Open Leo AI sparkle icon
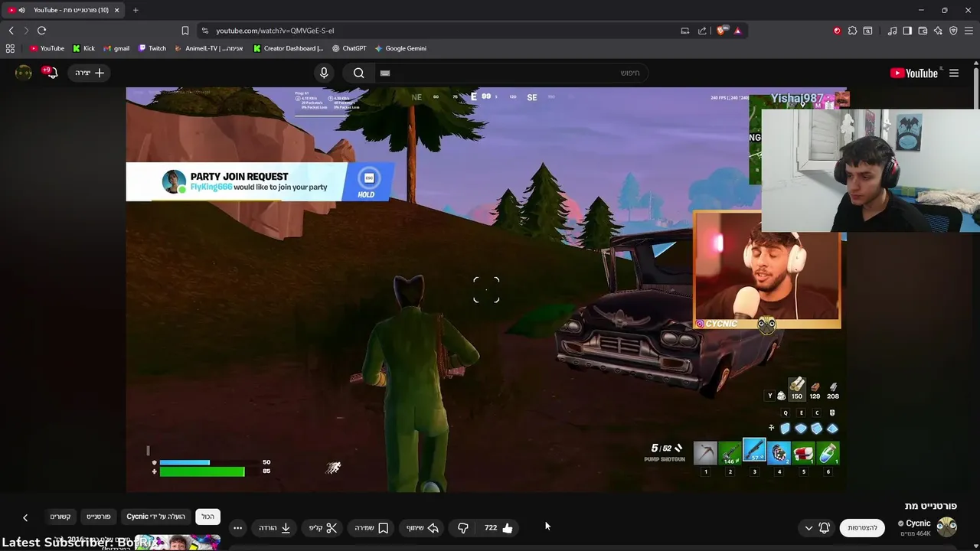 click(938, 31)
